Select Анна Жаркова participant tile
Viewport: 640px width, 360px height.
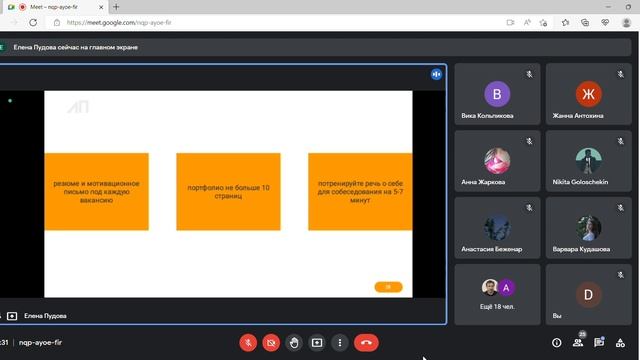coord(497,161)
